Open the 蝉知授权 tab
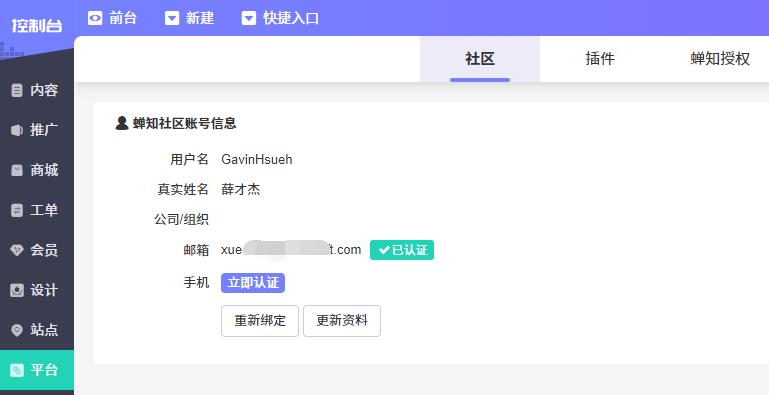 (720, 59)
